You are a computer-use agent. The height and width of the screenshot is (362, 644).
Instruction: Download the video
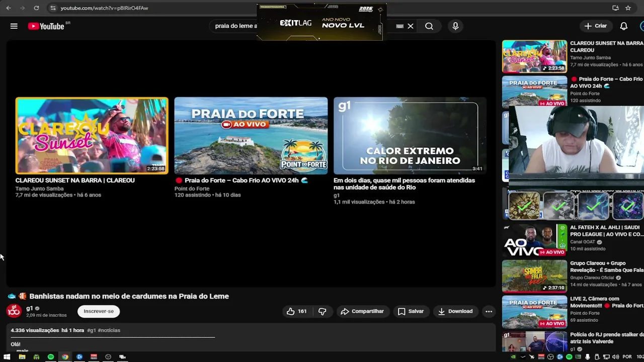pos(455,311)
